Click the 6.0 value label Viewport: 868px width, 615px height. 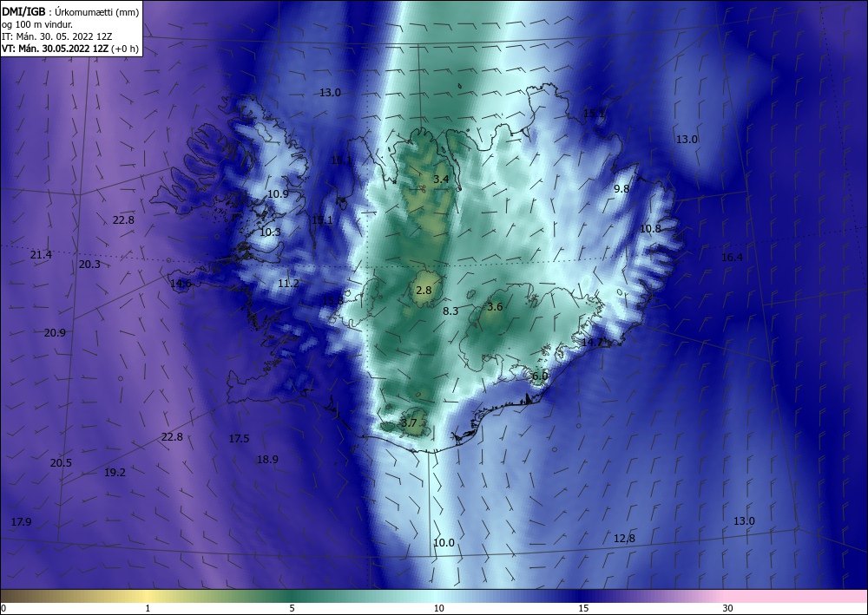[540, 376]
